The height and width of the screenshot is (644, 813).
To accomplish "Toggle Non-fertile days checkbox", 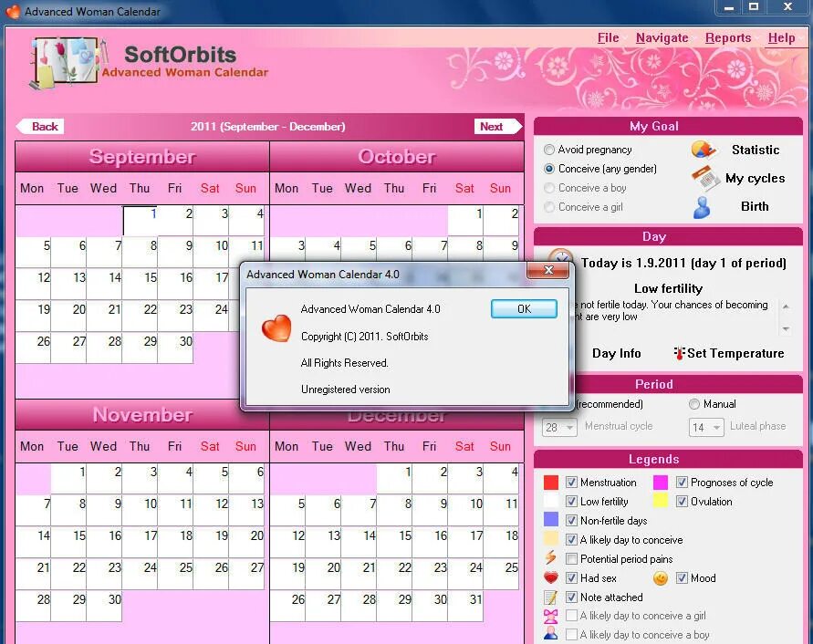I will coord(571,521).
